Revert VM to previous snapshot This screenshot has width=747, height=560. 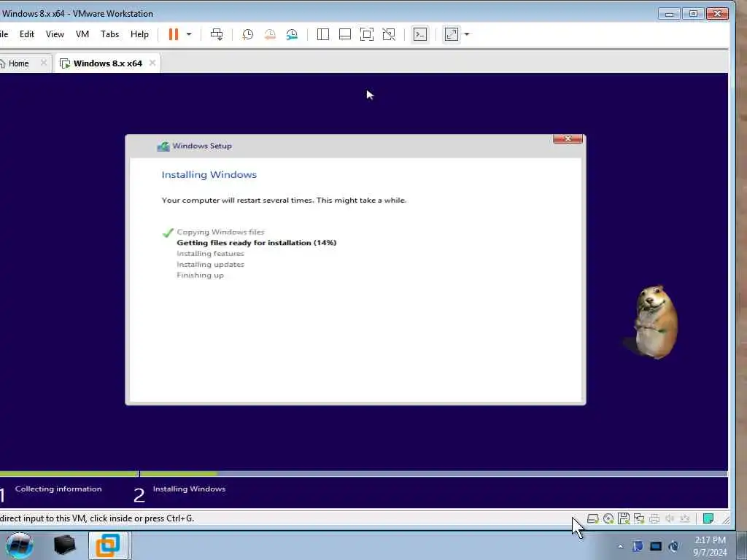coord(270,34)
